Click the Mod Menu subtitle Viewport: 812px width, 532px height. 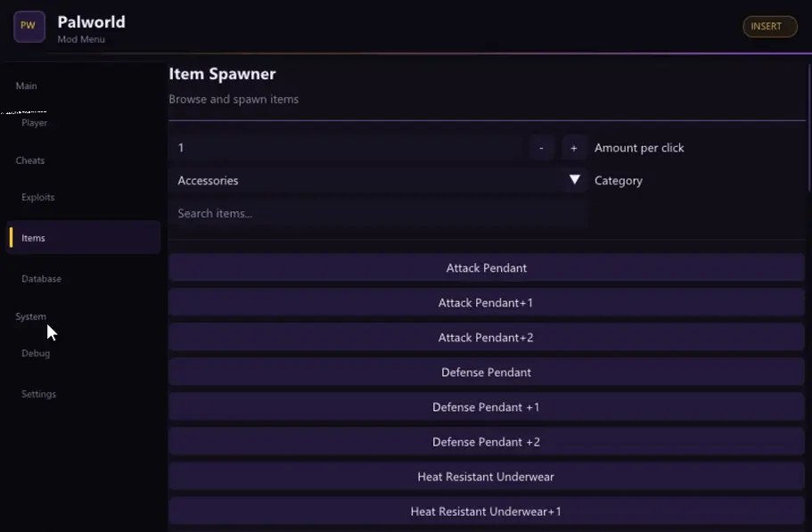81,39
